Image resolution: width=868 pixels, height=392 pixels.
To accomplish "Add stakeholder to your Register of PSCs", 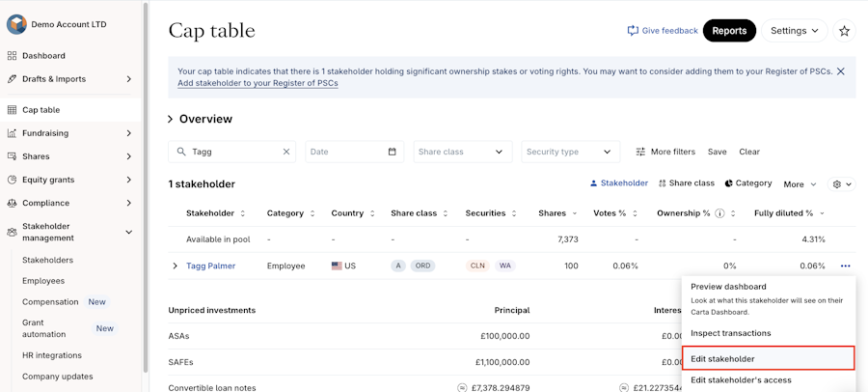I will (258, 83).
